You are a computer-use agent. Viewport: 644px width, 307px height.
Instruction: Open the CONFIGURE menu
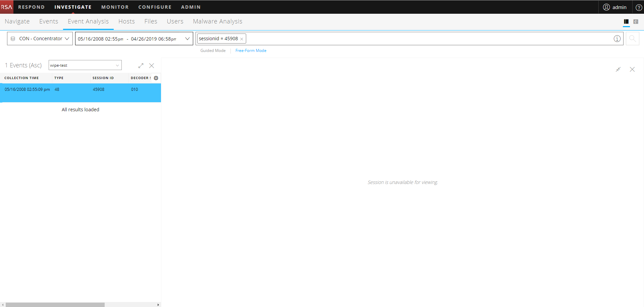click(155, 7)
